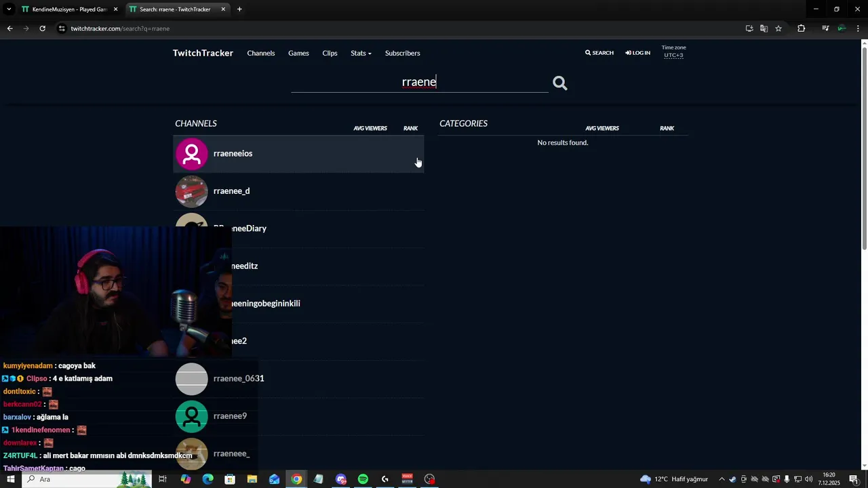868x488 pixels.
Task: Open rraenee_0631 gray avatar
Action: pyautogui.click(x=192, y=379)
